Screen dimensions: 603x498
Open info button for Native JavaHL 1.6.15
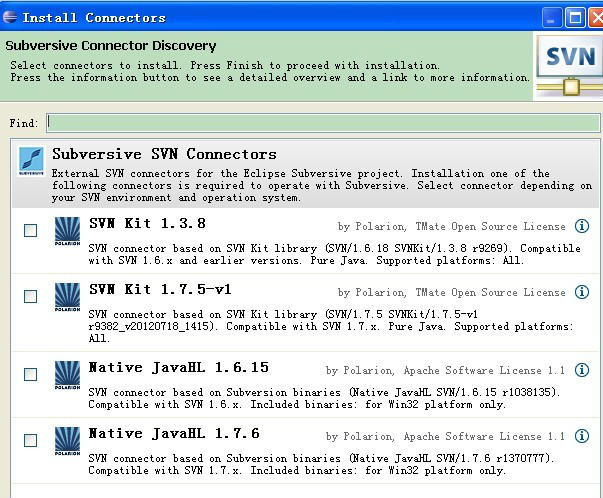[x=582, y=370]
